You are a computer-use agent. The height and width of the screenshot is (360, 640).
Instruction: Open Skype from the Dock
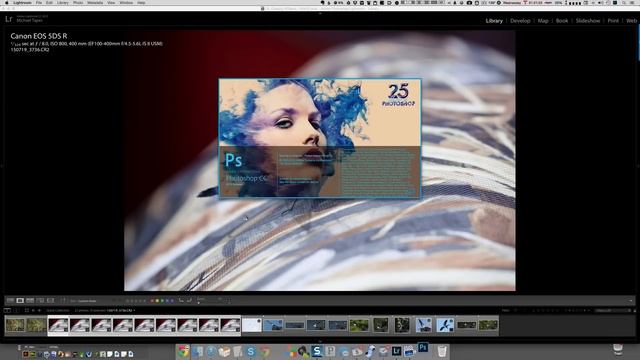(x=251, y=351)
